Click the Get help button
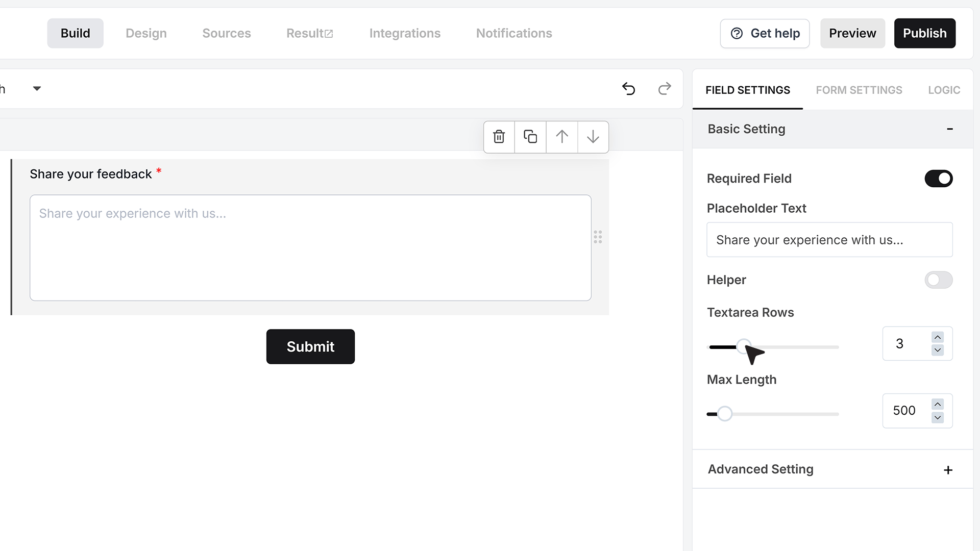The height and width of the screenshot is (551, 980). point(765,34)
